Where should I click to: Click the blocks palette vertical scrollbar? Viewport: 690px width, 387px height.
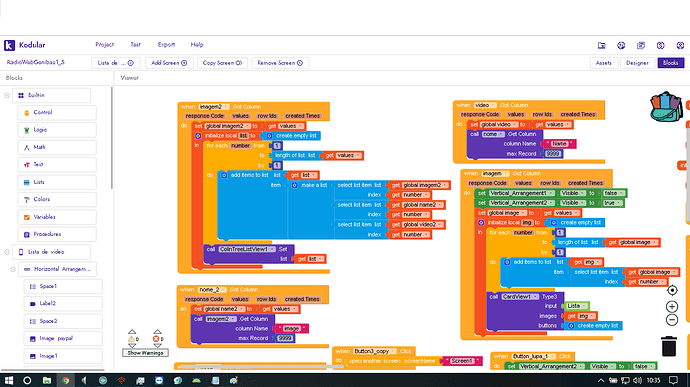(x=111, y=138)
